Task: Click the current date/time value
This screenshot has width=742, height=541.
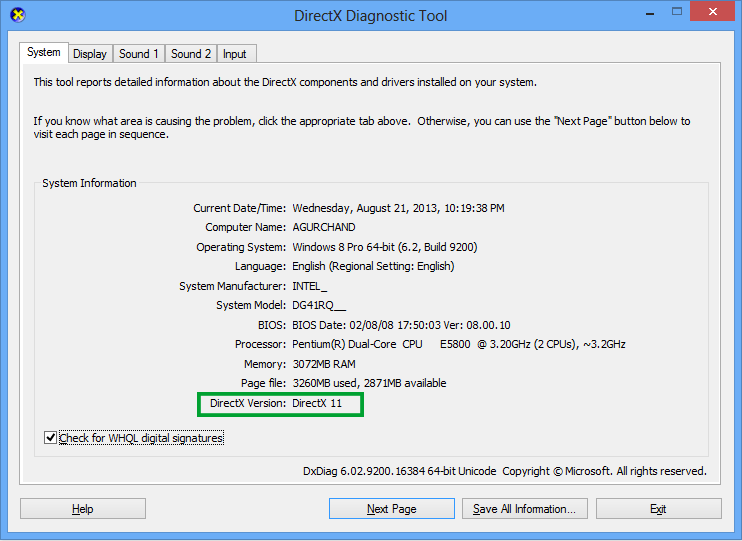Action: [x=398, y=208]
